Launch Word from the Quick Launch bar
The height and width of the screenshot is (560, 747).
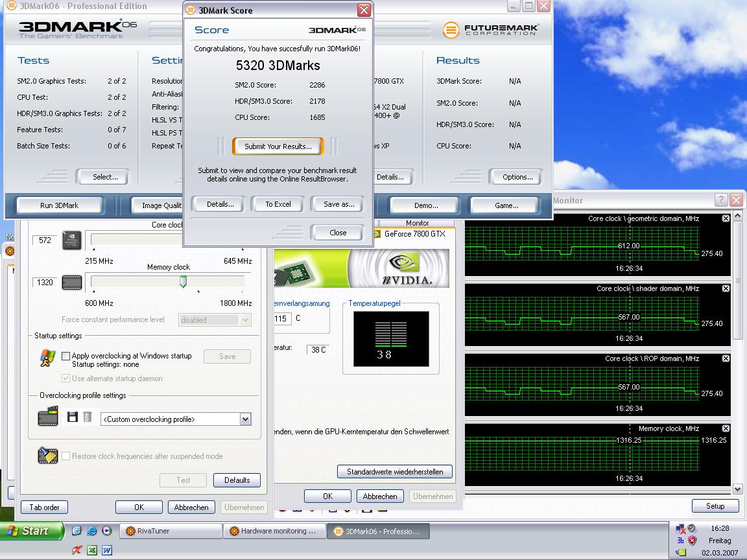pyautogui.click(x=107, y=550)
